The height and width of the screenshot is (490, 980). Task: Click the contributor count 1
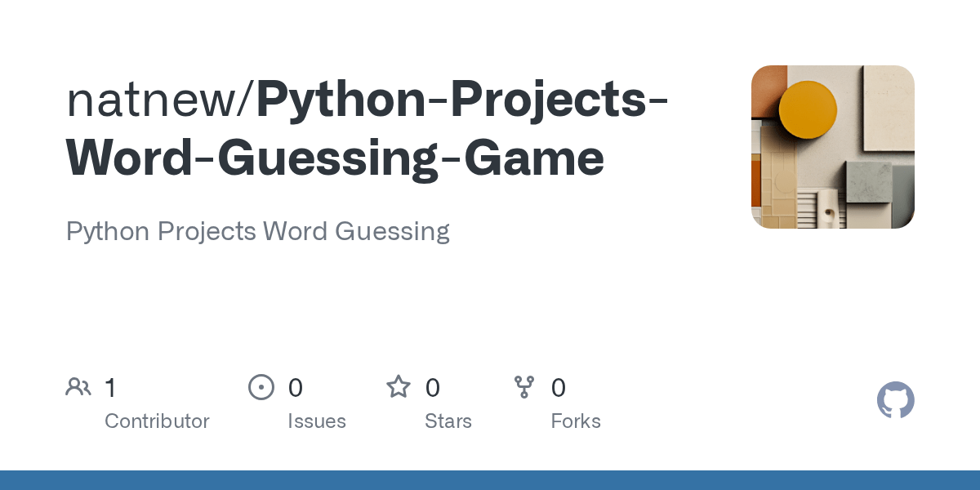110,388
